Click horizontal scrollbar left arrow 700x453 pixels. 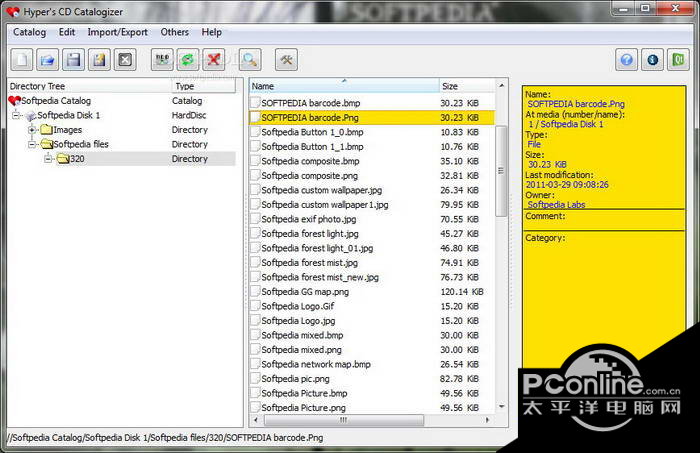pyautogui.click(x=256, y=420)
